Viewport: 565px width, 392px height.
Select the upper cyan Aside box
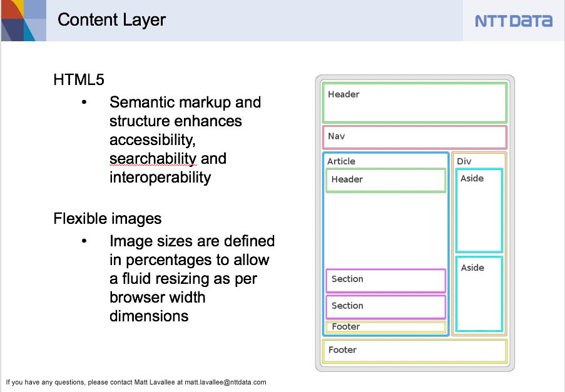(x=479, y=210)
